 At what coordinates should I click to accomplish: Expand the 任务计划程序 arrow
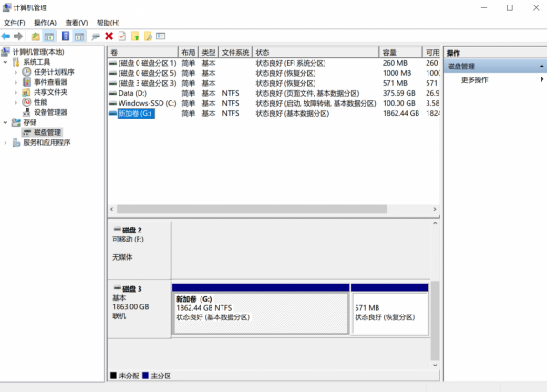15,72
